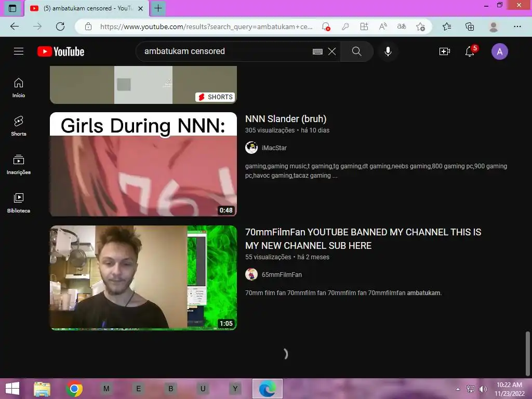Run search with magnifier button
This screenshot has height=399, width=532.
[x=356, y=51]
